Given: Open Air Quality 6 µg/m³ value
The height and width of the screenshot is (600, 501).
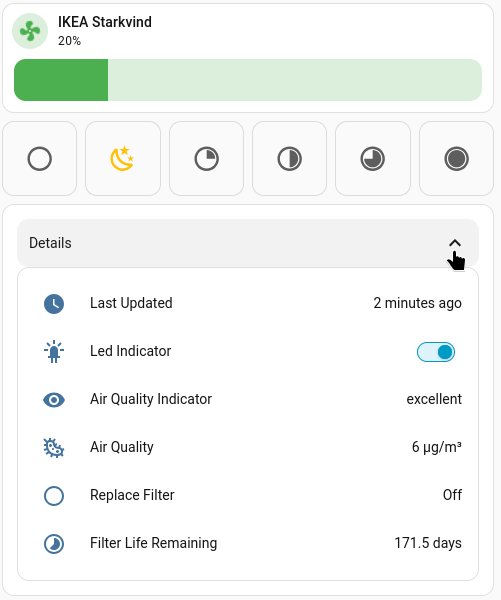Looking at the screenshot, I should pos(437,447).
